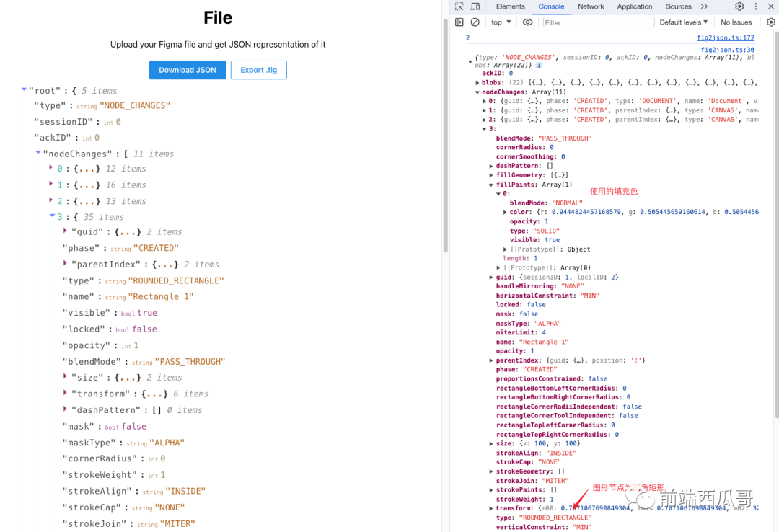The image size is (779, 532).
Task: Switch to the Sources tab
Action: click(x=679, y=6)
